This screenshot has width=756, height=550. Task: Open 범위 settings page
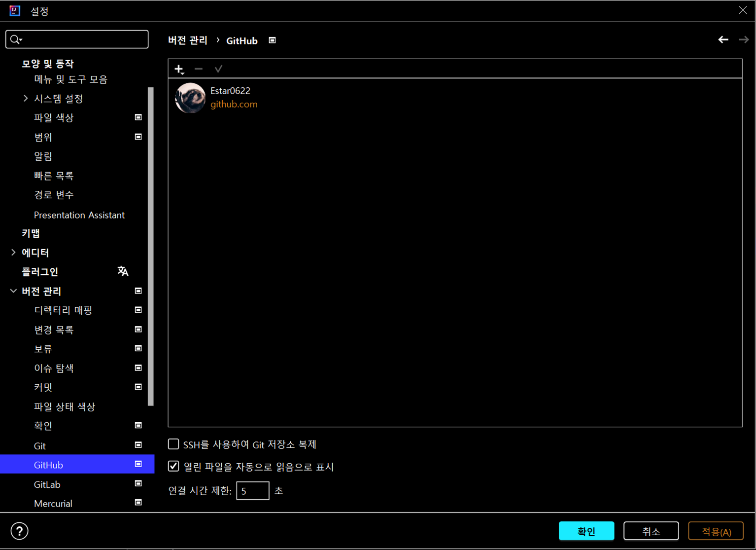click(x=43, y=137)
